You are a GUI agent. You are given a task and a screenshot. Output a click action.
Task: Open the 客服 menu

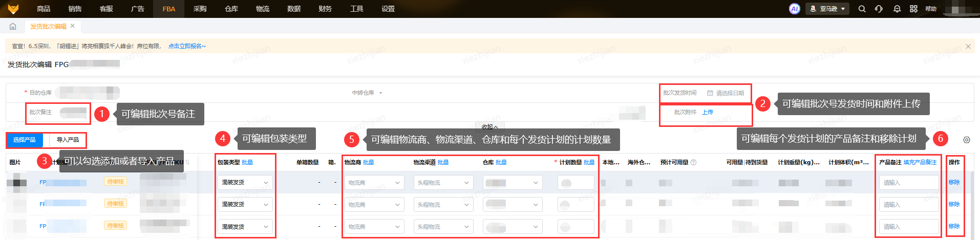click(106, 9)
